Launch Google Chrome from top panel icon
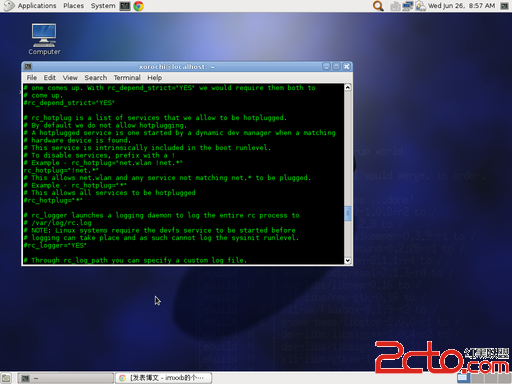This screenshot has height=384, width=512. (139, 6)
